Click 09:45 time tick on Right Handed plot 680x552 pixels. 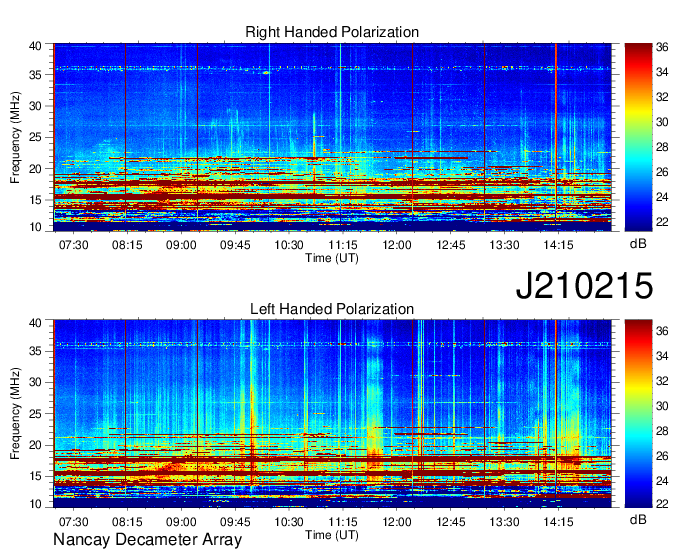coord(235,245)
